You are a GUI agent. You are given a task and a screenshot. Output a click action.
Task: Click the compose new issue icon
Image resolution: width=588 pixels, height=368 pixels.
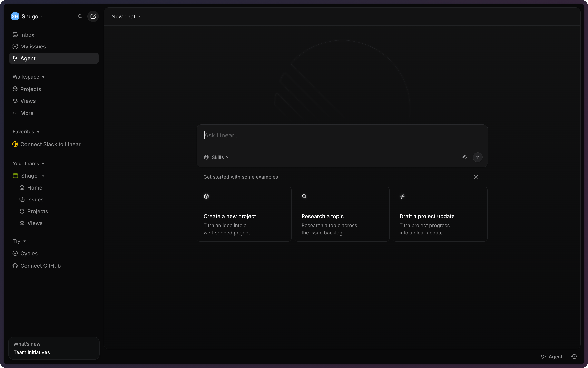pyautogui.click(x=93, y=16)
